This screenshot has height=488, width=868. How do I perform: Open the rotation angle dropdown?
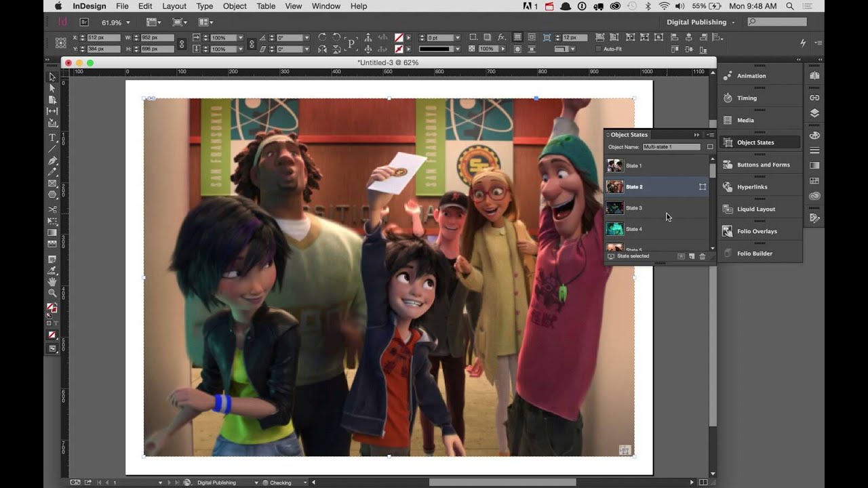point(307,38)
